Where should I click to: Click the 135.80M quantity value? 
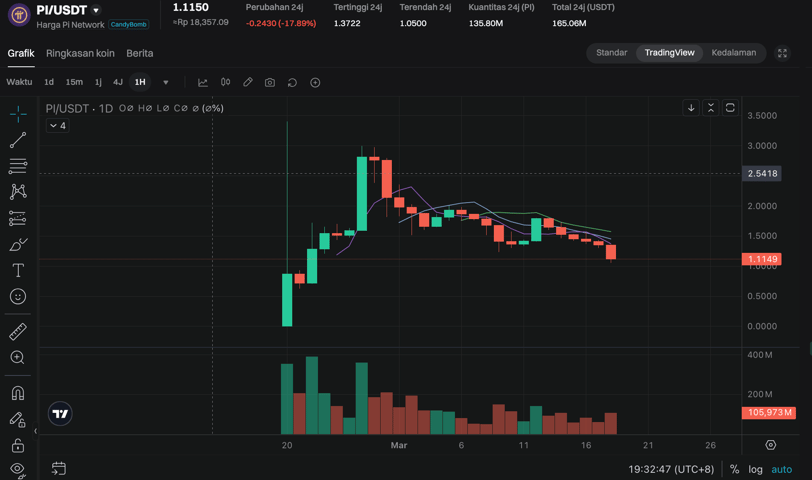(486, 23)
